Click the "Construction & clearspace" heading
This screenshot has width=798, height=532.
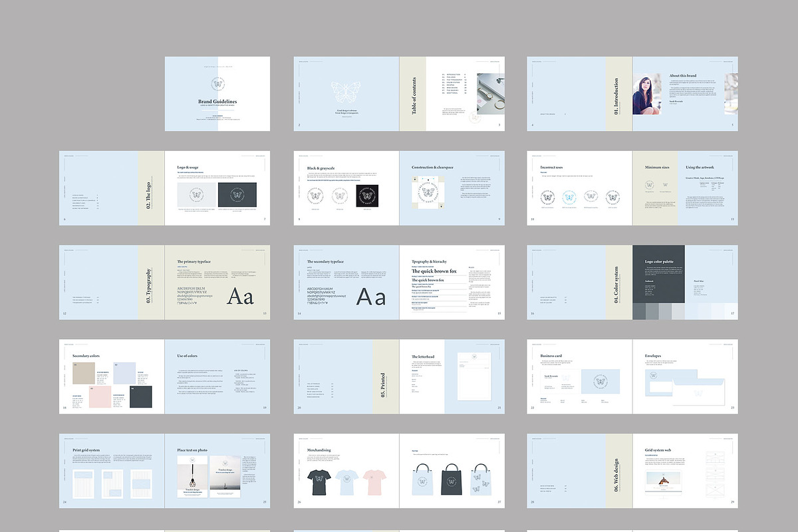[x=432, y=168]
